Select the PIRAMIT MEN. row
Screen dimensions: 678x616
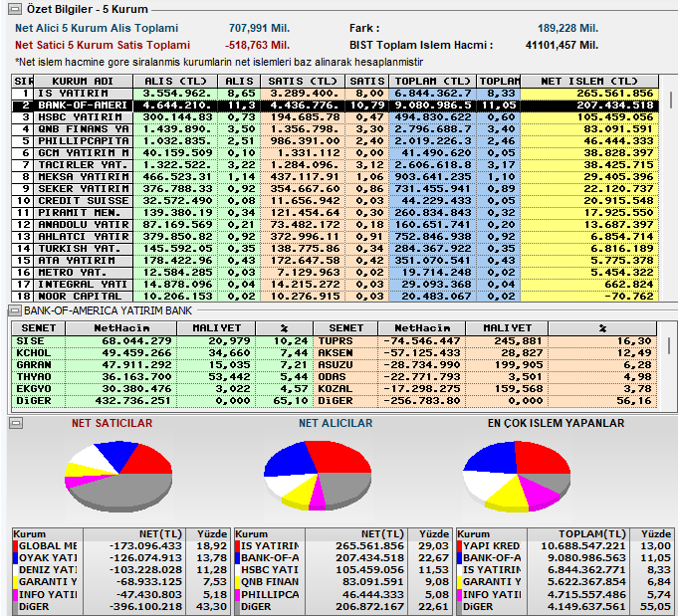[336, 213]
